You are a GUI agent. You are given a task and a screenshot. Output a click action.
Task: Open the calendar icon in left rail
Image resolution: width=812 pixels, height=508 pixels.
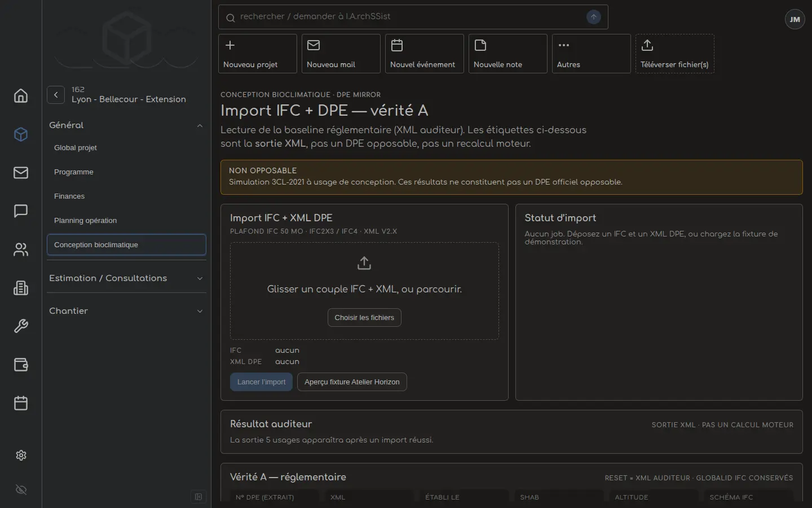coord(21,403)
